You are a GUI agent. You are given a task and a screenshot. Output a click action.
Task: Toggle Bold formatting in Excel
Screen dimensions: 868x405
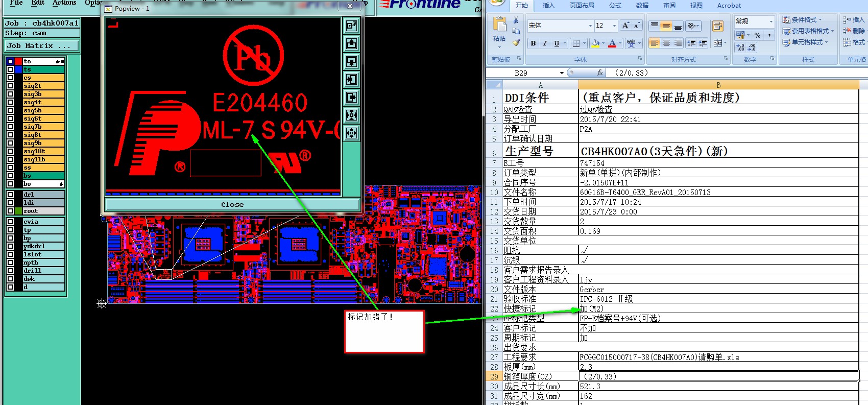coord(533,43)
